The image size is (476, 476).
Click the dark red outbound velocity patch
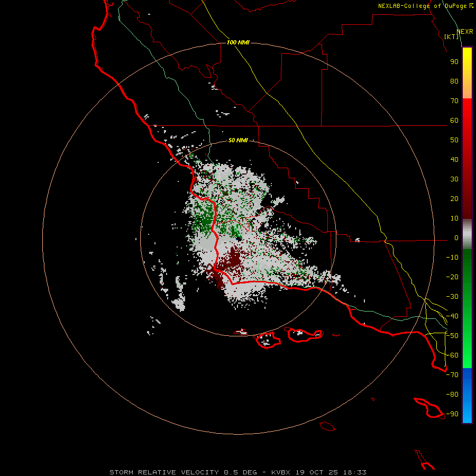234,258
